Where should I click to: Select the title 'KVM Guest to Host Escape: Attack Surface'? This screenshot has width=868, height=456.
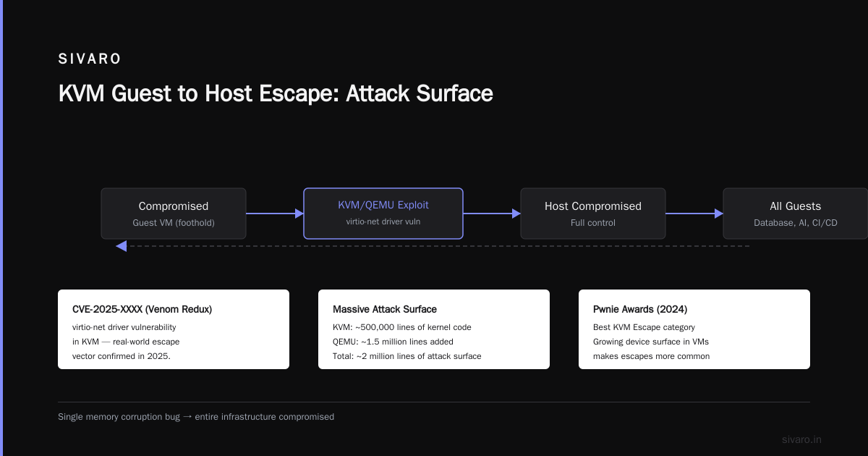click(276, 93)
